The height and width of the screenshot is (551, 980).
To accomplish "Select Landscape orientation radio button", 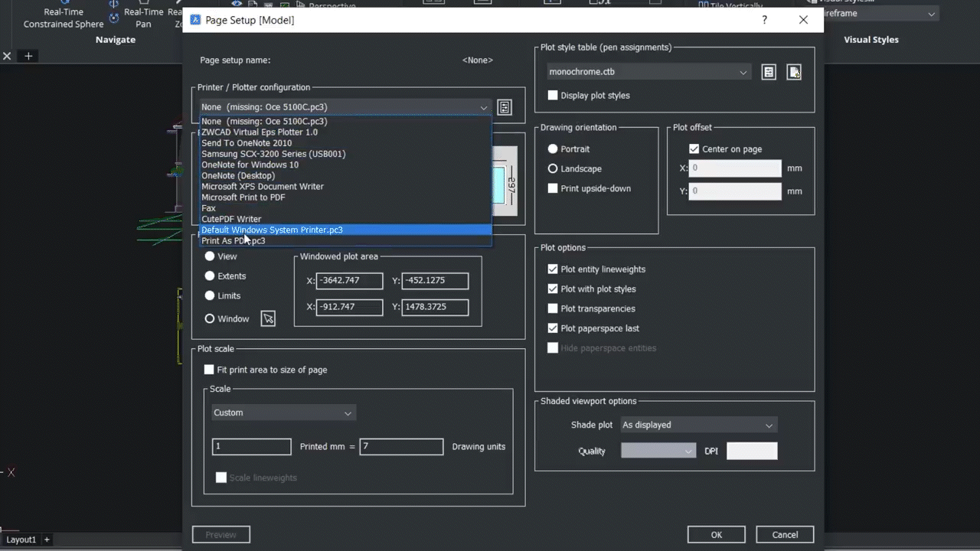I will [x=553, y=168].
